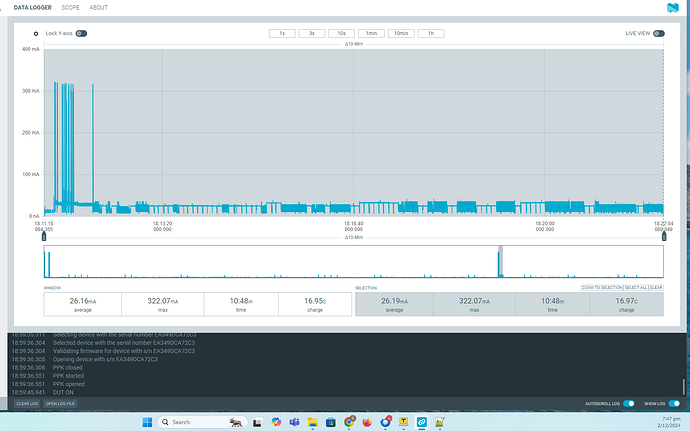Switch to the SCOPE tab
This screenshot has height=431, width=690.
[x=70, y=7]
